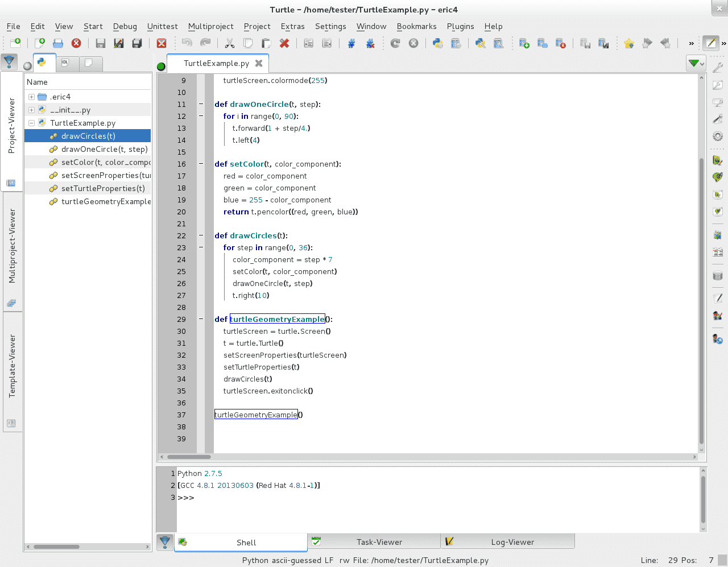Click the Add bookmark star icon
The image size is (728, 567).
pyautogui.click(x=629, y=43)
